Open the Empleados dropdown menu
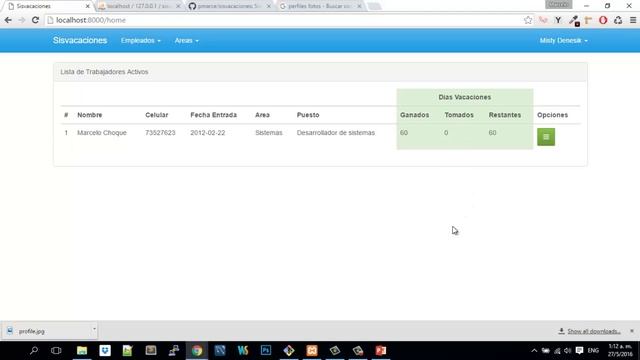Viewport: 640px width, 360px height. (140, 40)
